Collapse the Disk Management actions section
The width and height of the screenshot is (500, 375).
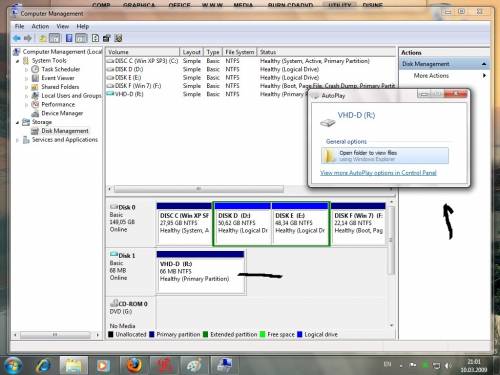pos(484,64)
